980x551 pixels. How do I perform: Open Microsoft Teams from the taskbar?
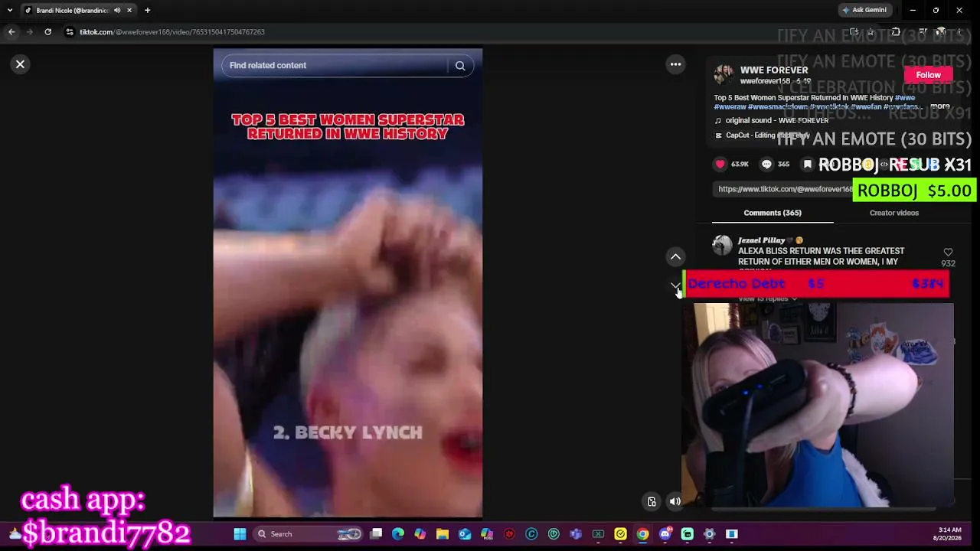tap(576, 534)
